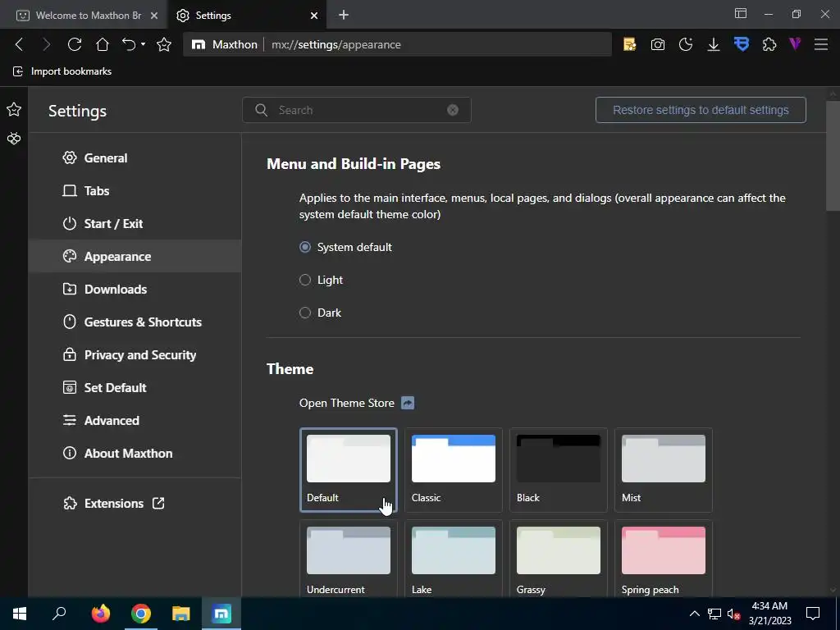Apply the Black theme
The width and height of the screenshot is (840, 630).
click(558, 470)
